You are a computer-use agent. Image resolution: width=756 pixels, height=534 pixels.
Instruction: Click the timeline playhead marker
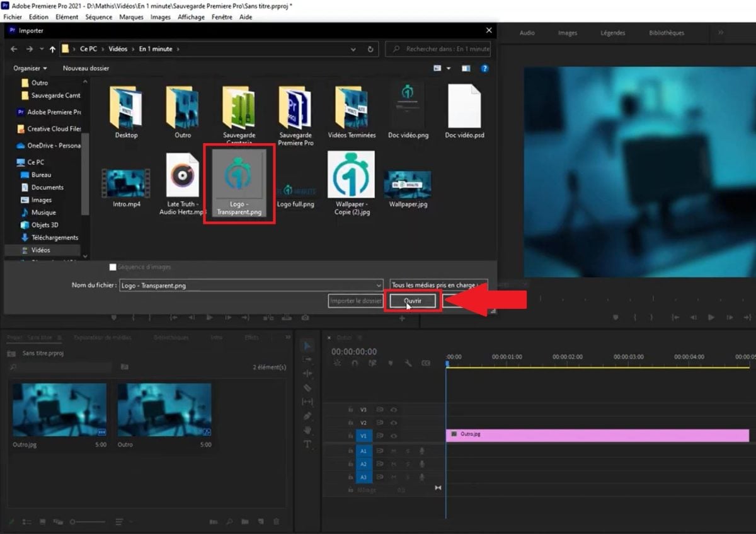click(x=448, y=364)
